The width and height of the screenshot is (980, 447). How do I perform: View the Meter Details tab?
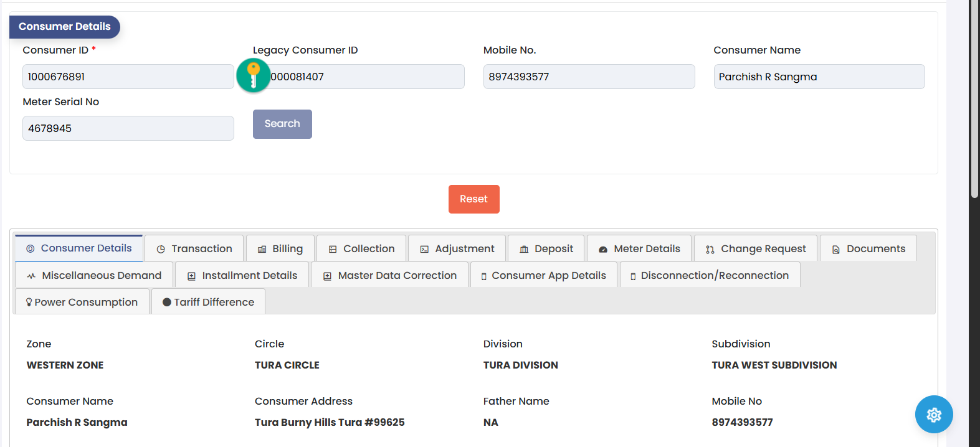pyautogui.click(x=639, y=249)
